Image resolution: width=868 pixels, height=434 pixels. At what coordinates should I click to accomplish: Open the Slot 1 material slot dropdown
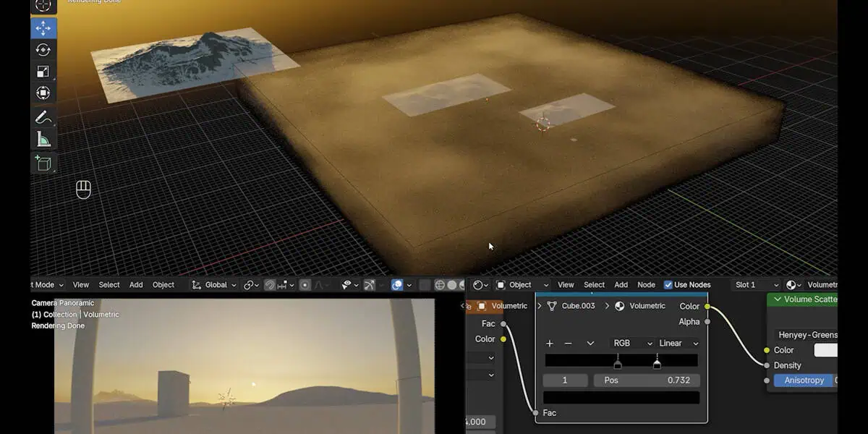coord(756,285)
